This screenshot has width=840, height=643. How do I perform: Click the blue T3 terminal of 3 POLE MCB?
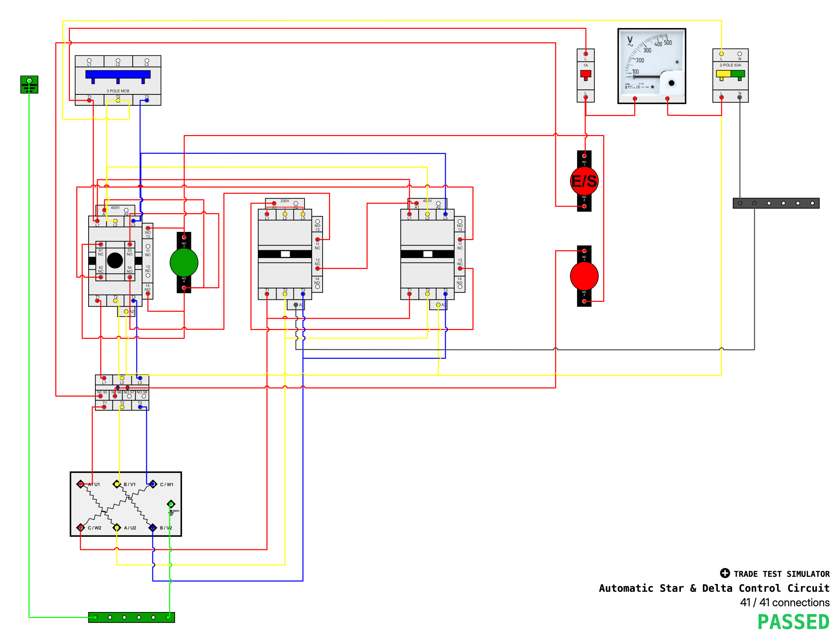pos(147,100)
